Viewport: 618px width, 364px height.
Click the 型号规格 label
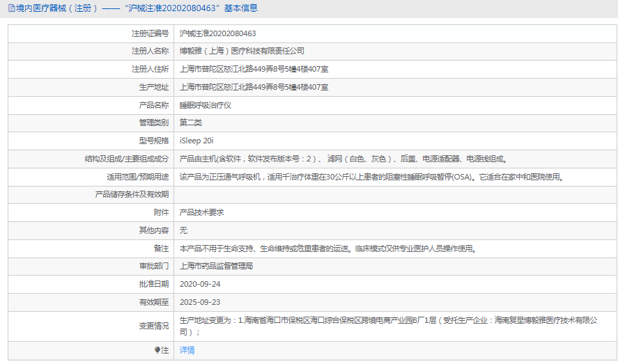tap(154, 141)
